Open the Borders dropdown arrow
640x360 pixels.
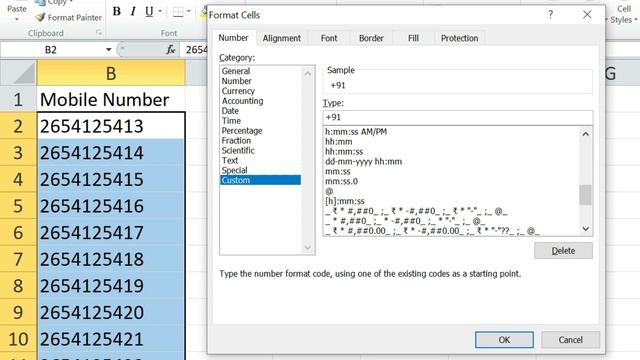coord(189,11)
